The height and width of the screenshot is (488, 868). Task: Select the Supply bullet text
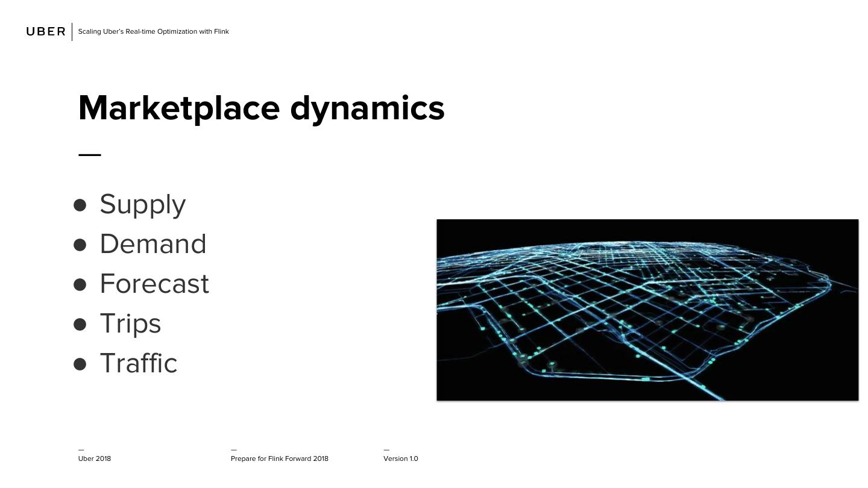coord(143,204)
